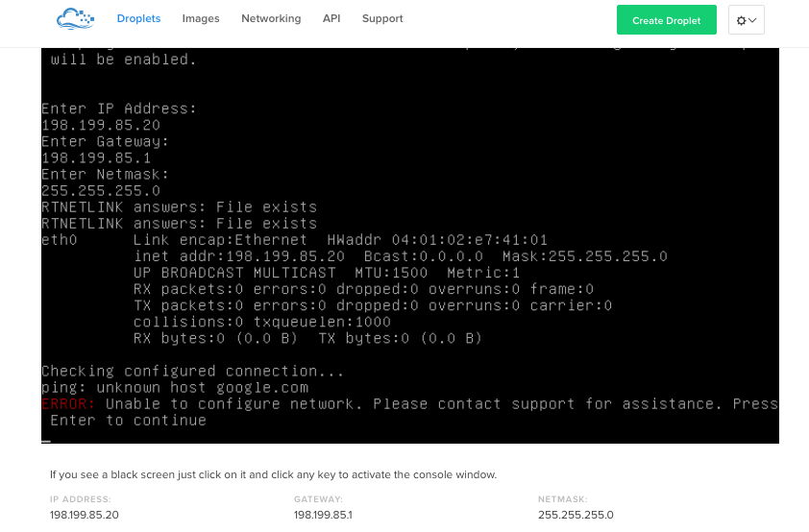
Task: Open the Support page
Action: pyautogui.click(x=382, y=18)
